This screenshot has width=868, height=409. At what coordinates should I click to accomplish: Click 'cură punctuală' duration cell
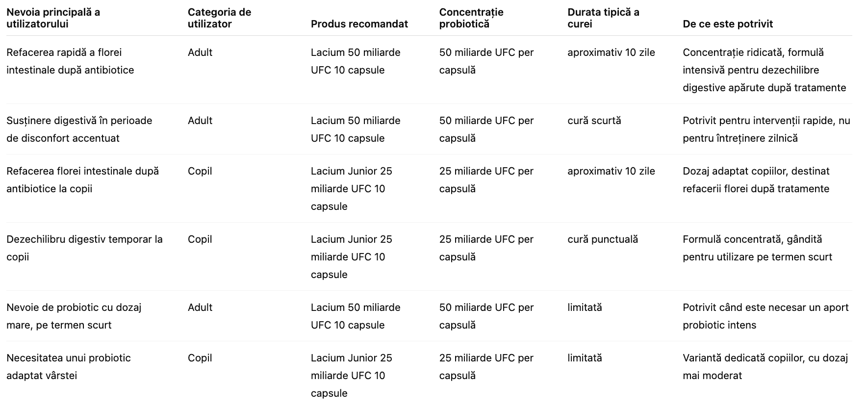tap(602, 239)
